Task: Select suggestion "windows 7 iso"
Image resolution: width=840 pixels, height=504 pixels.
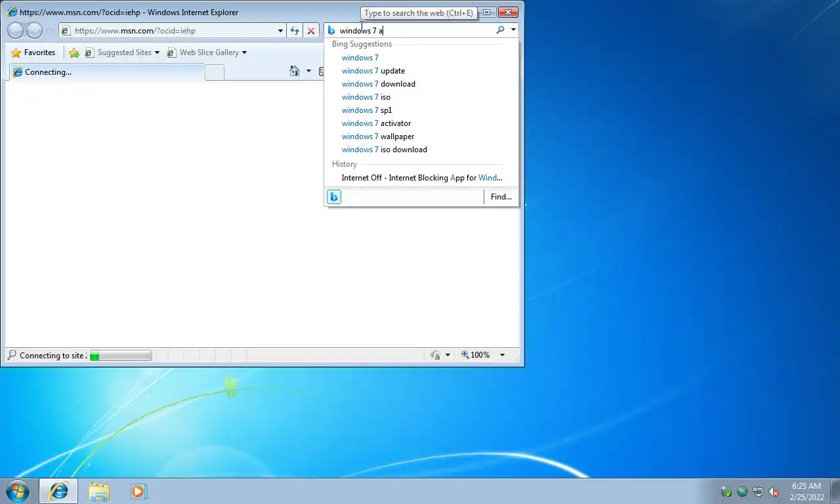Action: coord(366,97)
